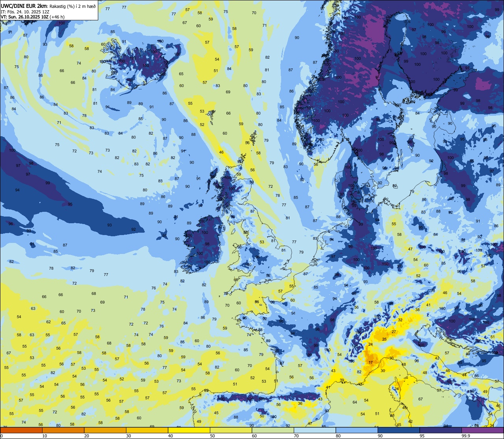Click the 'IT: Fös. 24. 10. 2025 12Z' line

tap(25, 11)
